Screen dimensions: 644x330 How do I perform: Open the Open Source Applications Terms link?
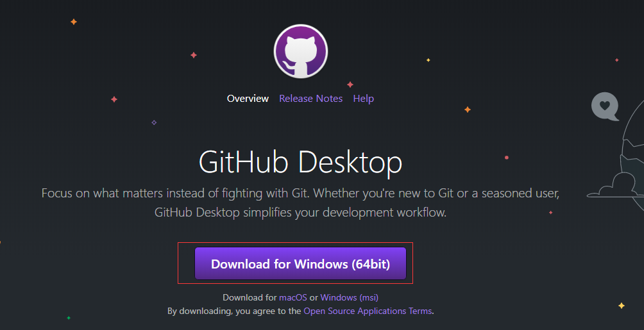point(368,311)
